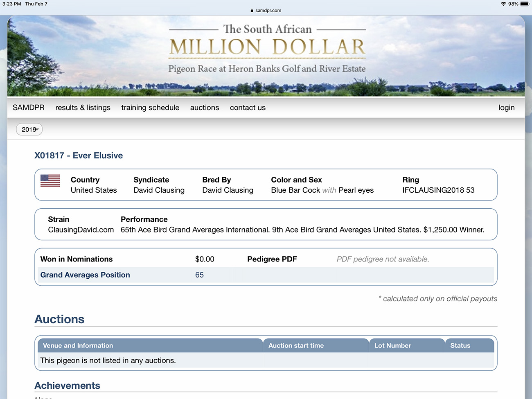The image size is (532, 399).
Task: Click the lock icon beside samdpr.com
Action: [252, 11]
